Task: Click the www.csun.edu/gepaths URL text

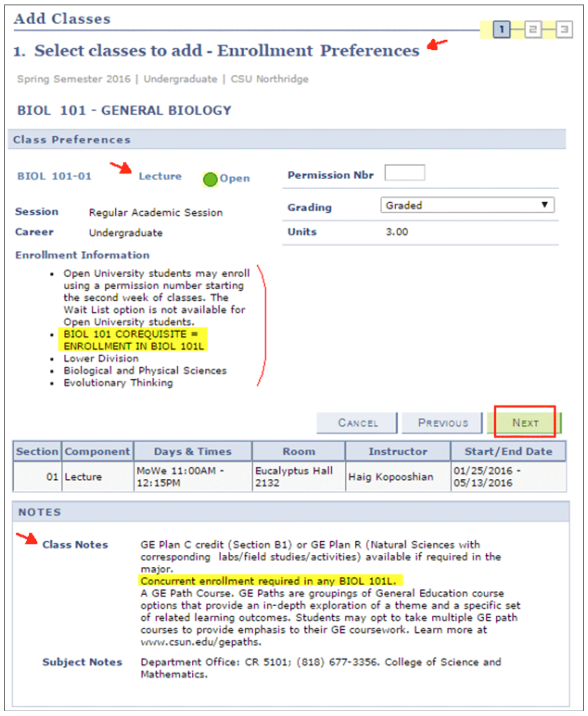Action: point(201,642)
